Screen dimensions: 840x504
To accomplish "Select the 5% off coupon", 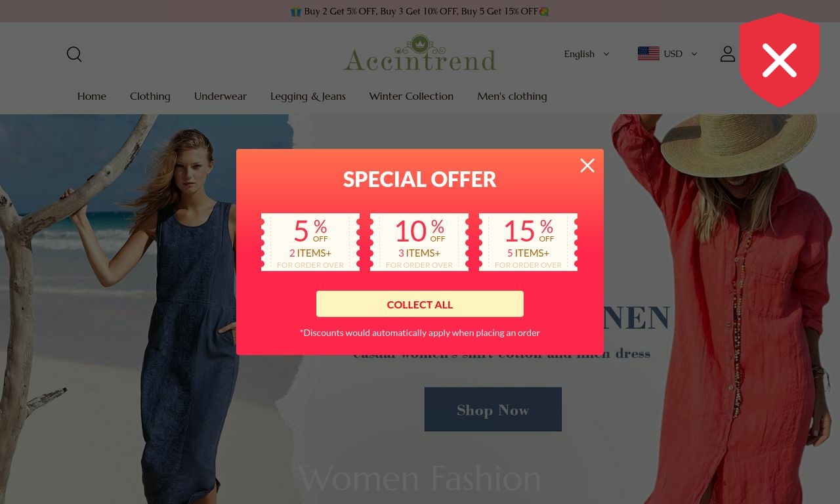I will pyautogui.click(x=310, y=242).
